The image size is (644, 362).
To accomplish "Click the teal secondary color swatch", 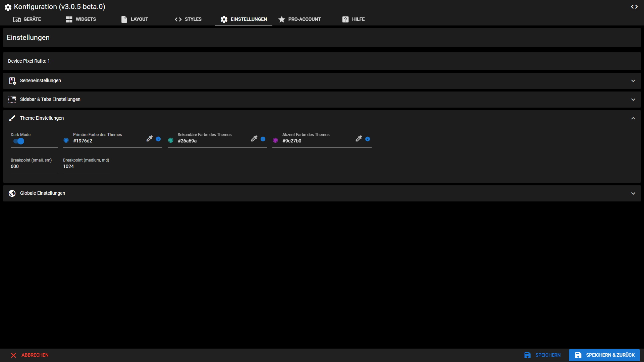I will point(171,140).
